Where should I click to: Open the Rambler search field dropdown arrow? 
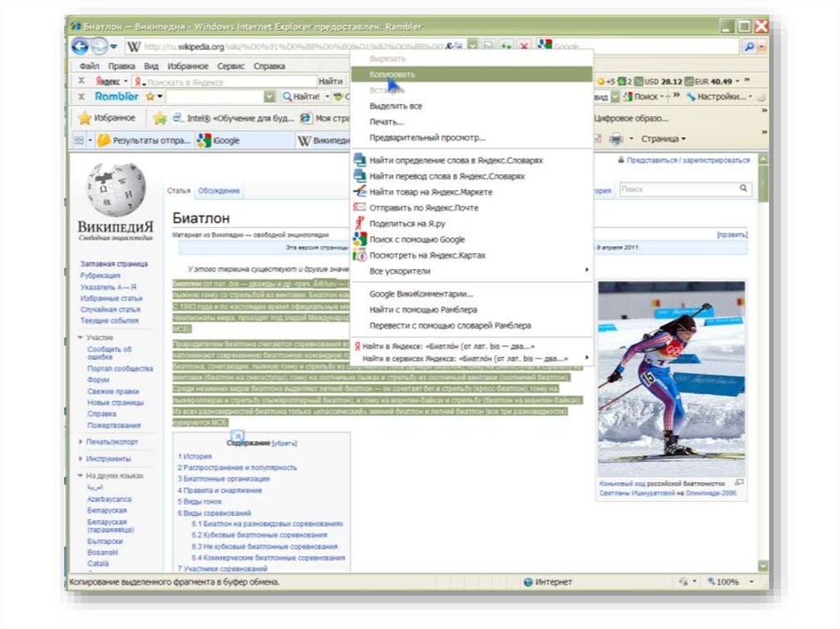(270, 97)
